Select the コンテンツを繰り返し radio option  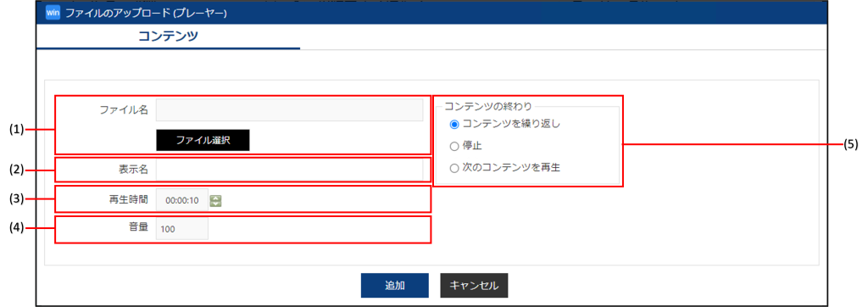click(454, 124)
